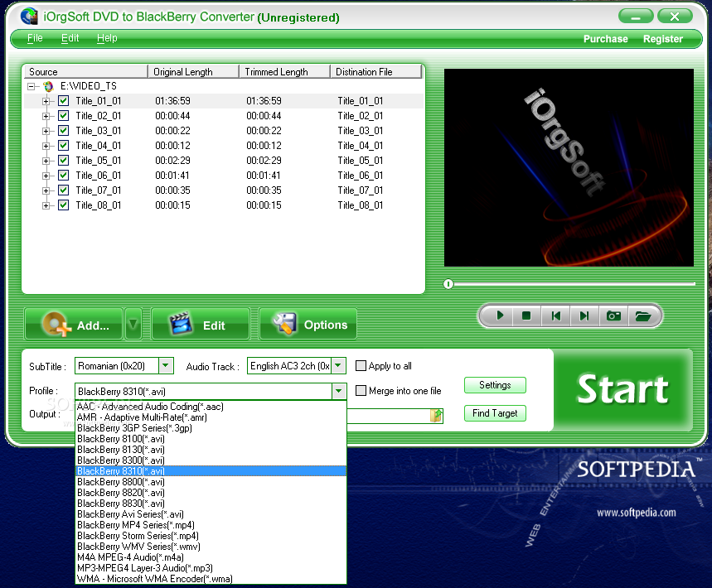This screenshot has width=712, height=588.
Task: Expand the Title_08_01 node
Action: 46,205
